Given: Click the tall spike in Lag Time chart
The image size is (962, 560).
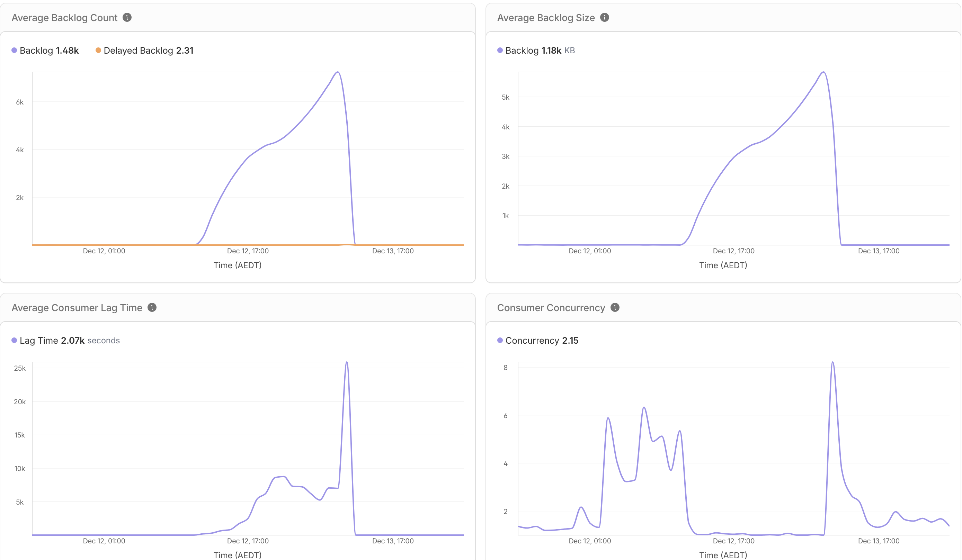Looking at the screenshot, I should click(x=347, y=363).
